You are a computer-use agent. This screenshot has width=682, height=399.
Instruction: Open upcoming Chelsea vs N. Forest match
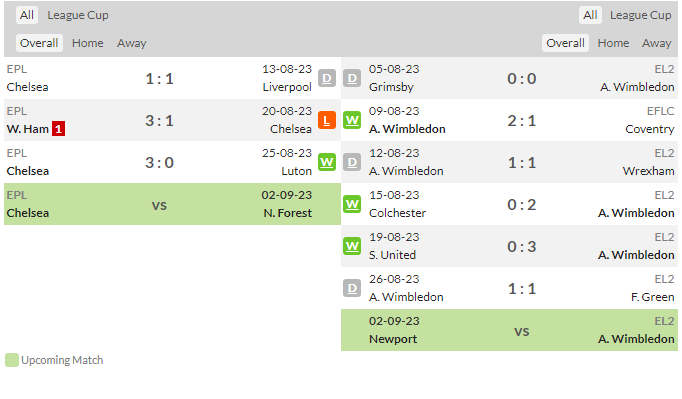click(x=172, y=204)
